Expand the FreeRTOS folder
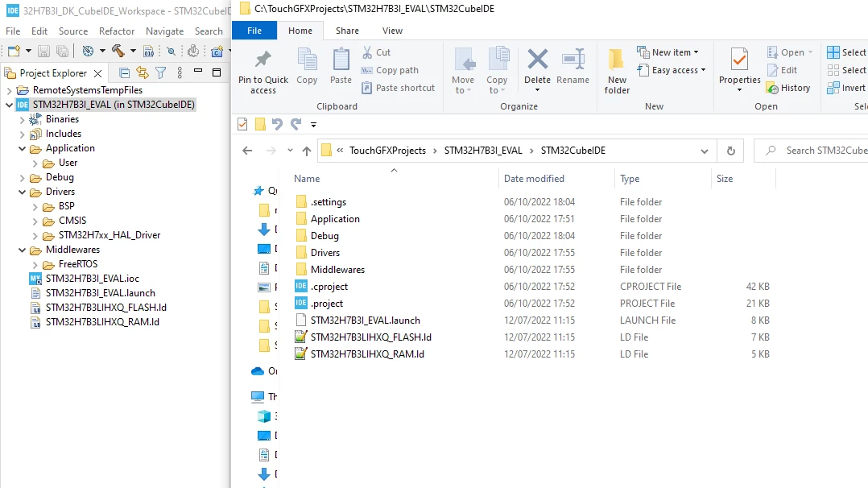The height and width of the screenshot is (488, 868). (x=35, y=265)
